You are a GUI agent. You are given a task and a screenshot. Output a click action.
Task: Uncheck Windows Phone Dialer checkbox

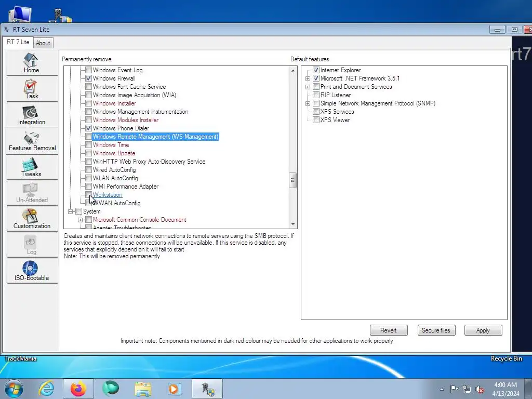pos(88,128)
